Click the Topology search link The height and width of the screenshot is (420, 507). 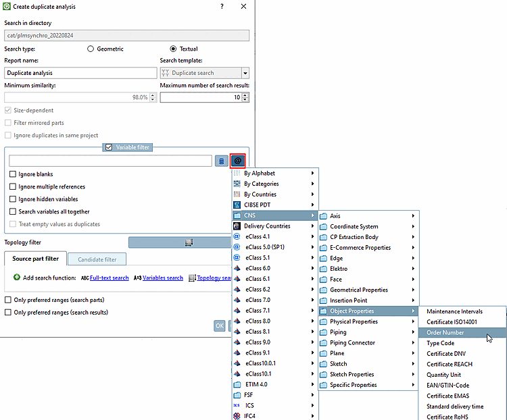[214, 278]
